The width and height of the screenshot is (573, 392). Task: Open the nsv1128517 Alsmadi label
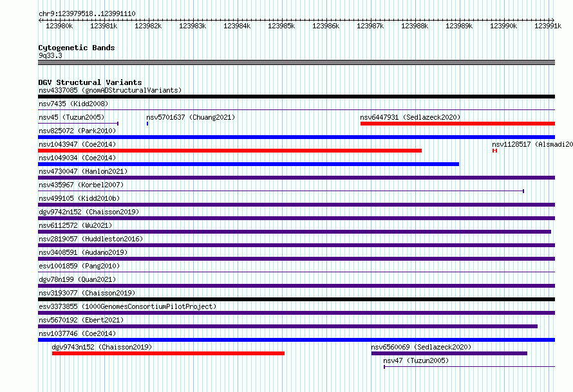click(x=532, y=144)
